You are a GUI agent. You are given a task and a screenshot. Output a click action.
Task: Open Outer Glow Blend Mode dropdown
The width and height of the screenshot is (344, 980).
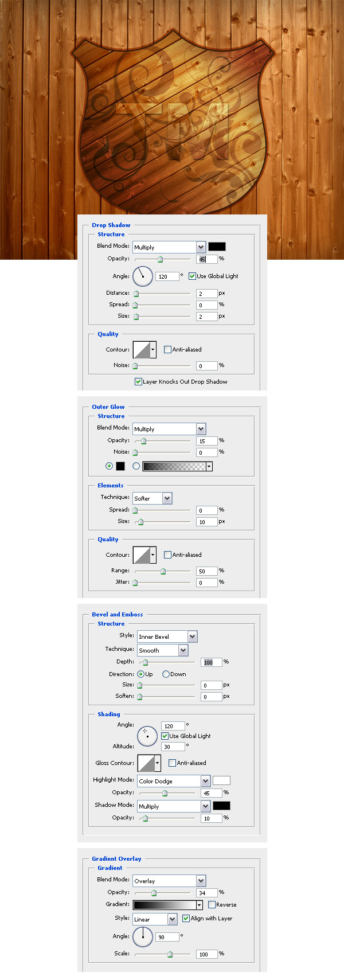tap(169, 429)
